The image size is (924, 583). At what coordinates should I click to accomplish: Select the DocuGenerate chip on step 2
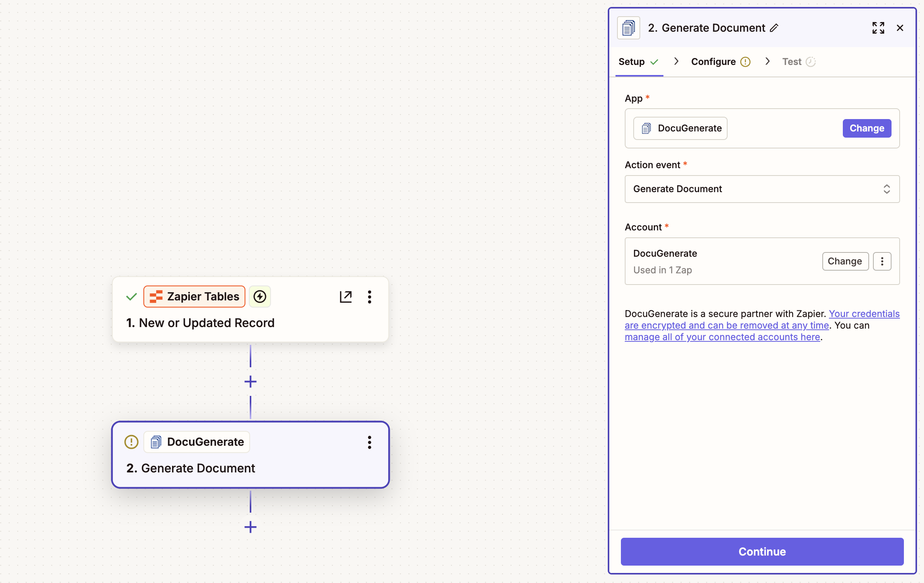197,442
